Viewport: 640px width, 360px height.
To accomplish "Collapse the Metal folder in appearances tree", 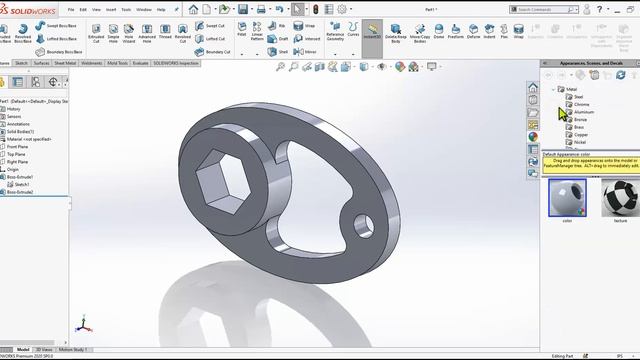I will tap(553, 89).
